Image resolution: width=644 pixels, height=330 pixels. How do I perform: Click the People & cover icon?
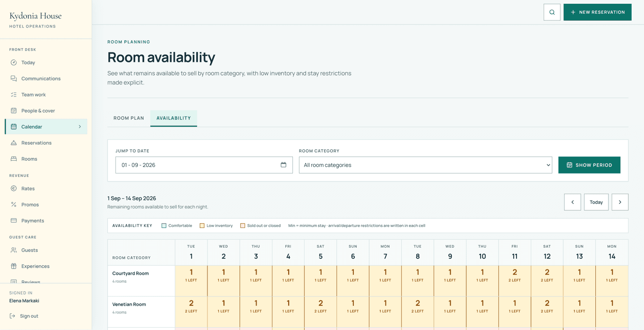coord(14,111)
